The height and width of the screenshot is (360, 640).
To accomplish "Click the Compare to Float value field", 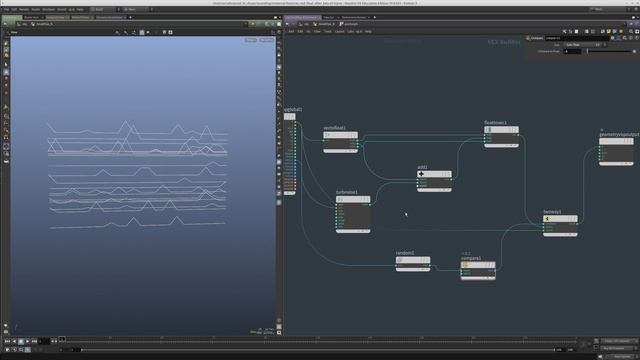I will coord(572,51).
